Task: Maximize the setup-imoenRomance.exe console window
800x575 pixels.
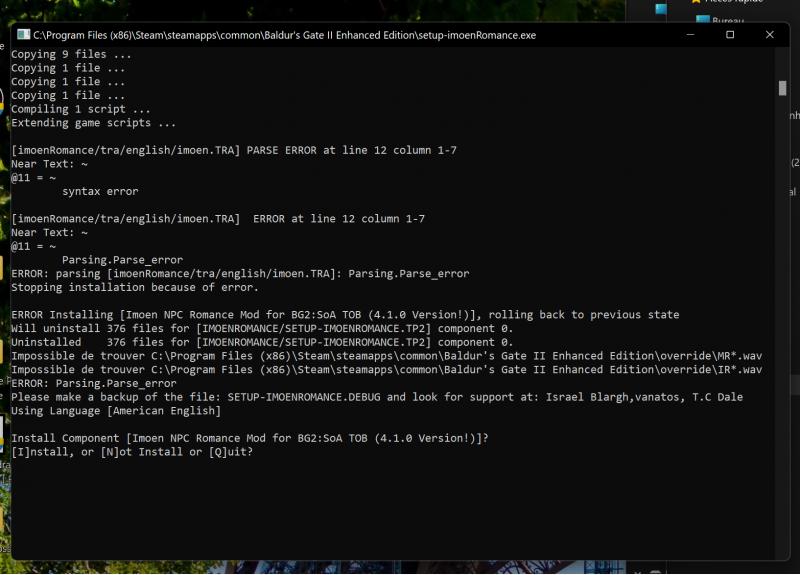Action: click(730, 35)
